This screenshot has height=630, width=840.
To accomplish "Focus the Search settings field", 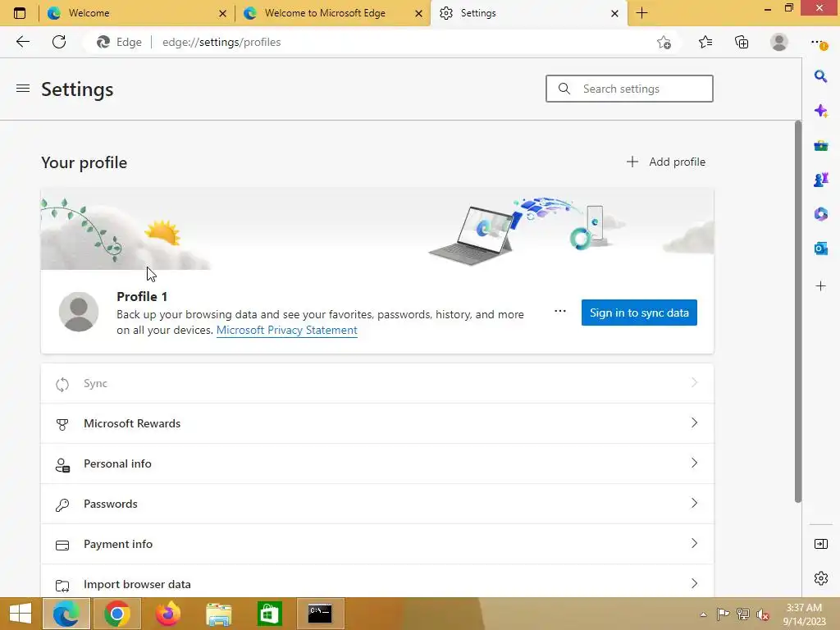I will click(629, 89).
